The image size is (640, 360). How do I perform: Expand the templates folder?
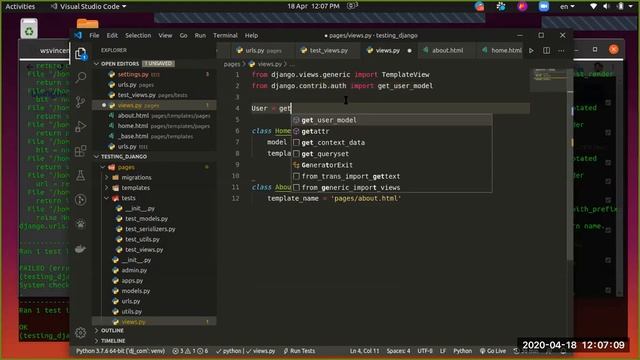click(107, 188)
